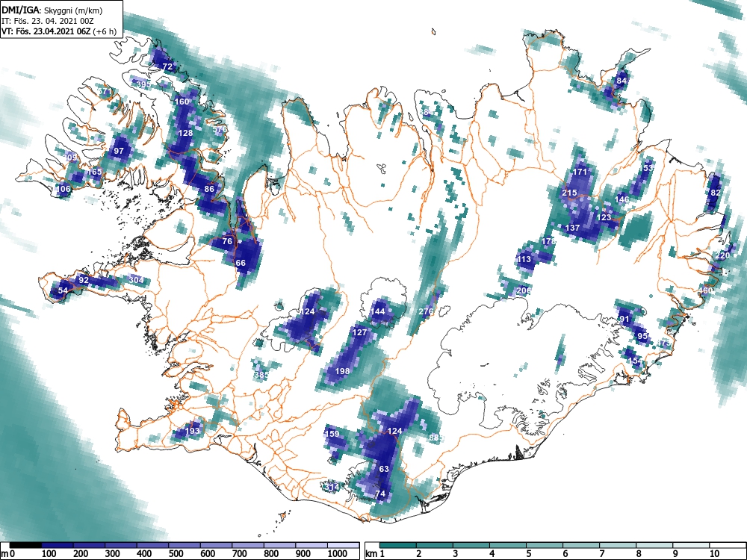Select the valid time line 'VT: Fös. 23.04.2021 06Z'
Viewport: 747px width, 560px height.
(x=46, y=31)
